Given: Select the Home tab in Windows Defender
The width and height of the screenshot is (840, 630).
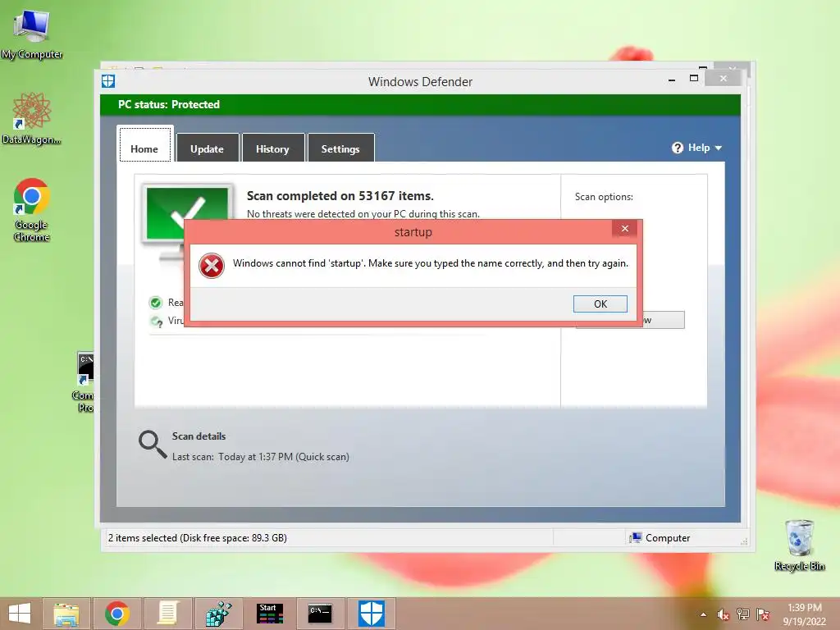Looking at the screenshot, I should [144, 144].
